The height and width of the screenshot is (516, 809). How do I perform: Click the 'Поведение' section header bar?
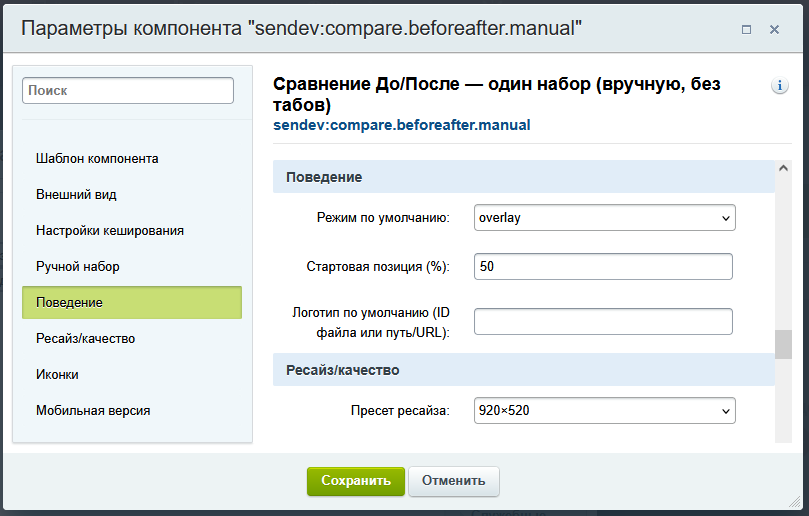(523, 177)
